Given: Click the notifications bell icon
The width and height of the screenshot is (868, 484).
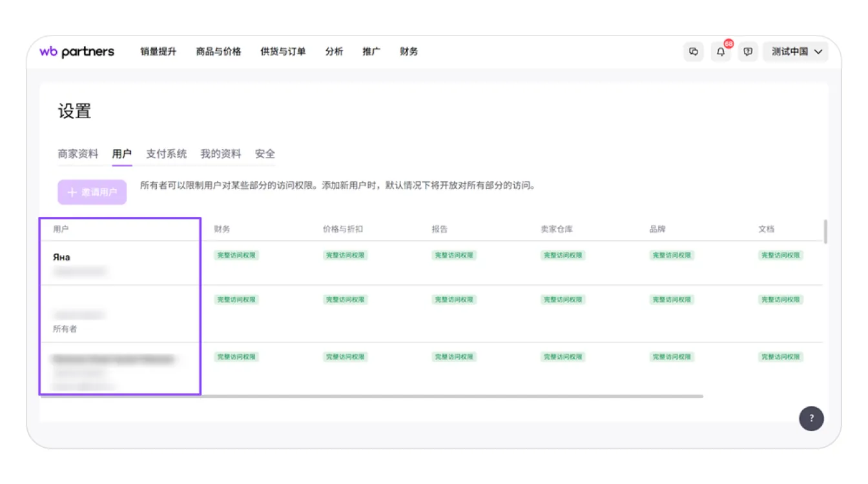Looking at the screenshot, I should pos(721,52).
